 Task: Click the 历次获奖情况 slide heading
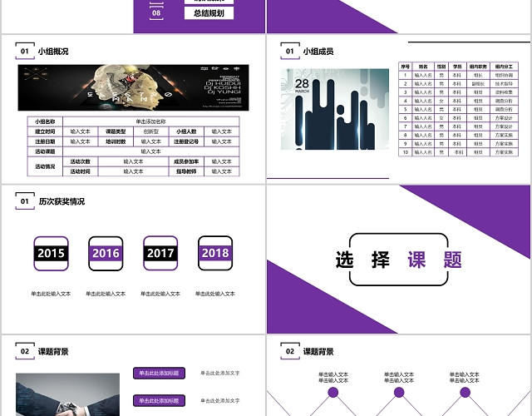click(62, 201)
